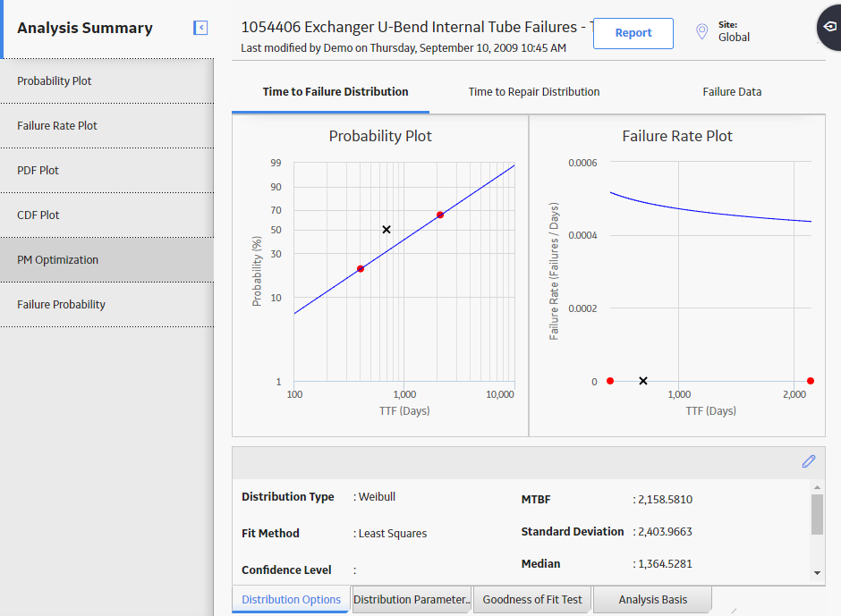Click lower red data point on Probability Plot
Screen dimensions: 841x616
click(x=361, y=268)
